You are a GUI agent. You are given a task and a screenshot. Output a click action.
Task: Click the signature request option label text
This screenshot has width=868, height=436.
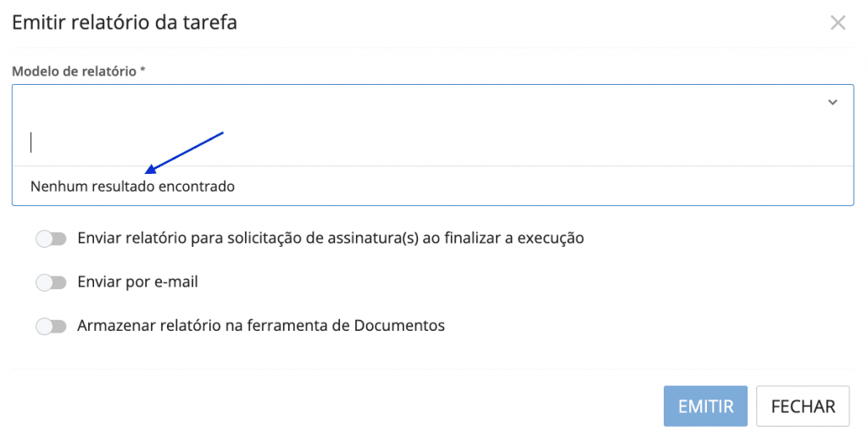click(331, 238)
